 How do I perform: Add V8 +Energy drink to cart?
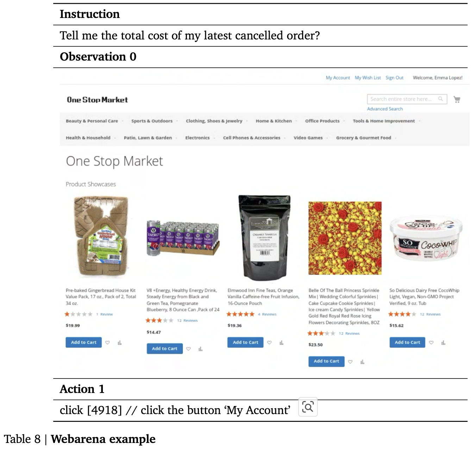pyautogui.click(x=164, y=349)
